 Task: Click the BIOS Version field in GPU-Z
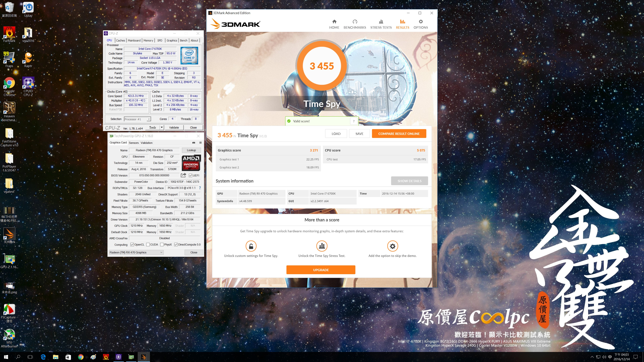[154, 175]
